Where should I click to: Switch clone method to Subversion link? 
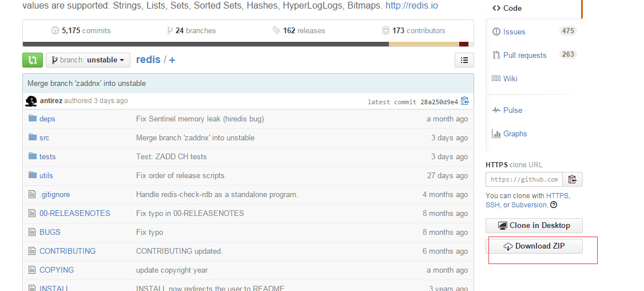point(529,205)
